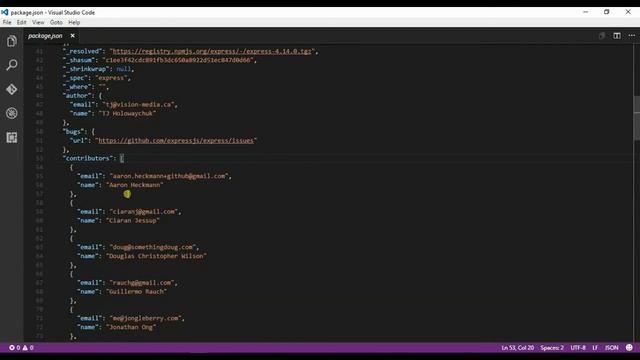Click aaron.heckmann+github@gmail.com email value

[x=169, y=176]
